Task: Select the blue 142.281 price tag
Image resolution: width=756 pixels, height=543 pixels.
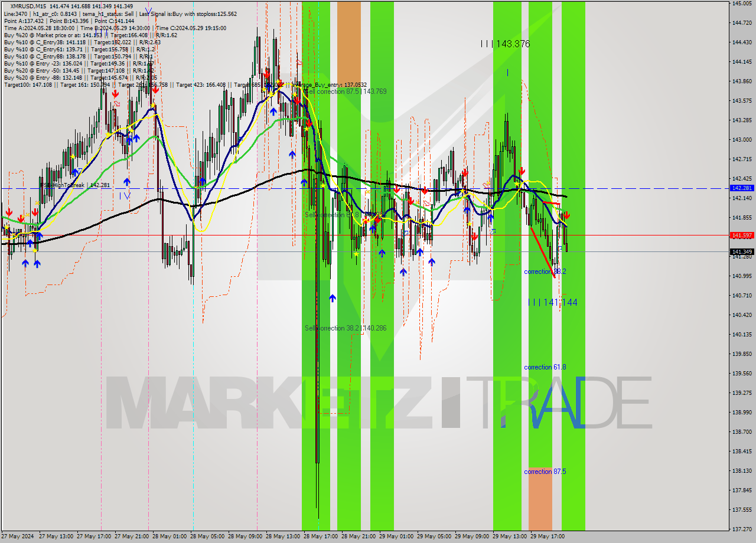Action: 742,188
